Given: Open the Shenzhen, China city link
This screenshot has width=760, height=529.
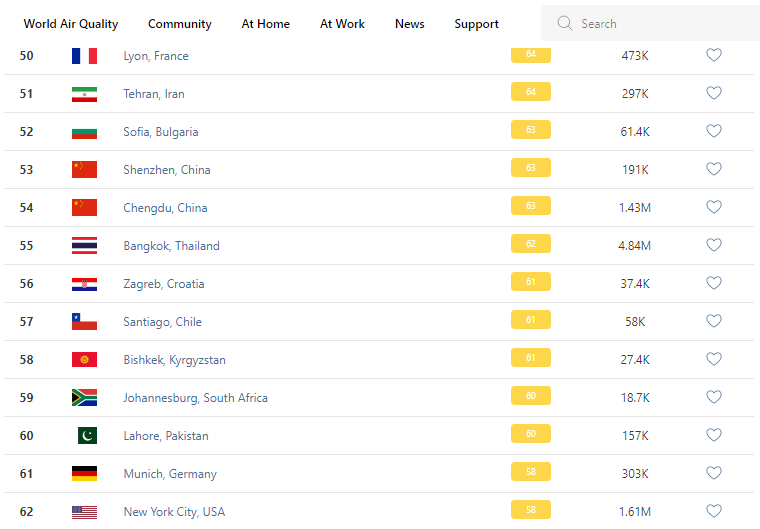Looking at the screenshot, I should tap(167, 170).
